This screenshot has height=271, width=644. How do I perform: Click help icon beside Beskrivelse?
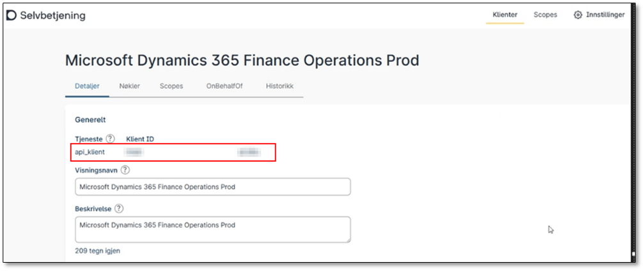[x=119, y=208]
